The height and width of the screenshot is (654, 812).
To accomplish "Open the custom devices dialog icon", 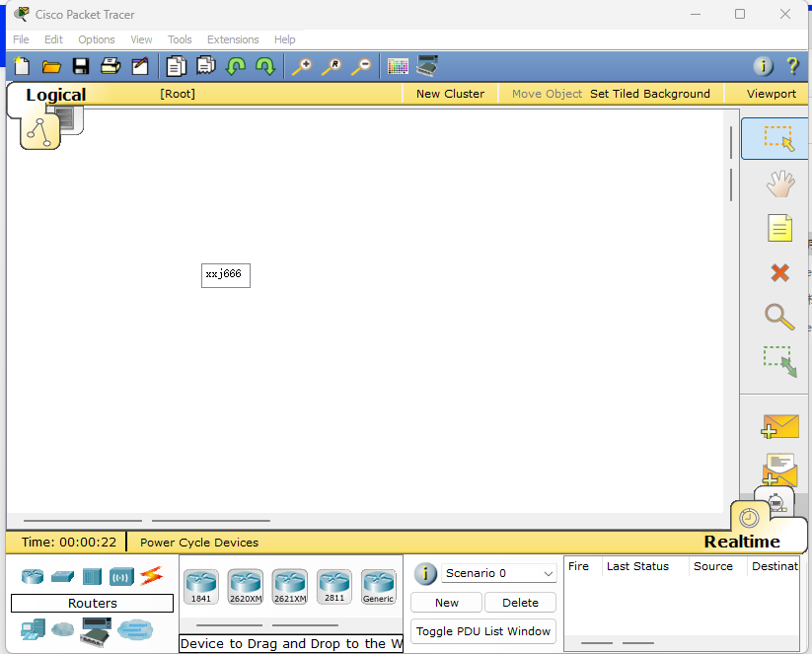I will tap(427, 66).
